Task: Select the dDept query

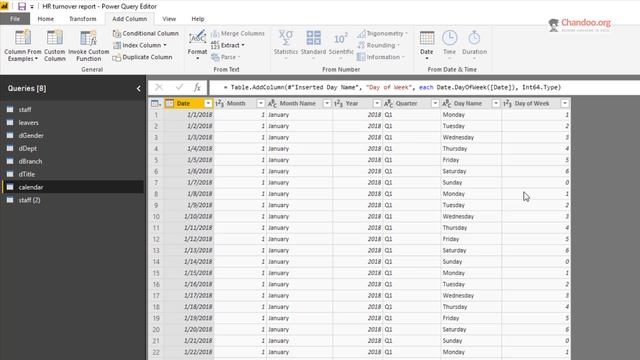Action: click(73, 149)
